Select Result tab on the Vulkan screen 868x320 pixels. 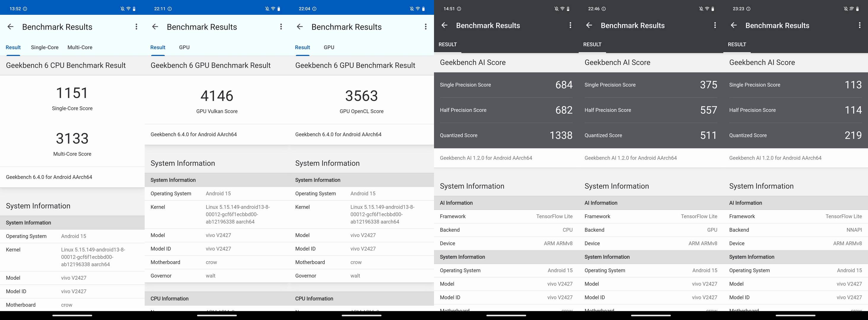click(x=158, y=47)
